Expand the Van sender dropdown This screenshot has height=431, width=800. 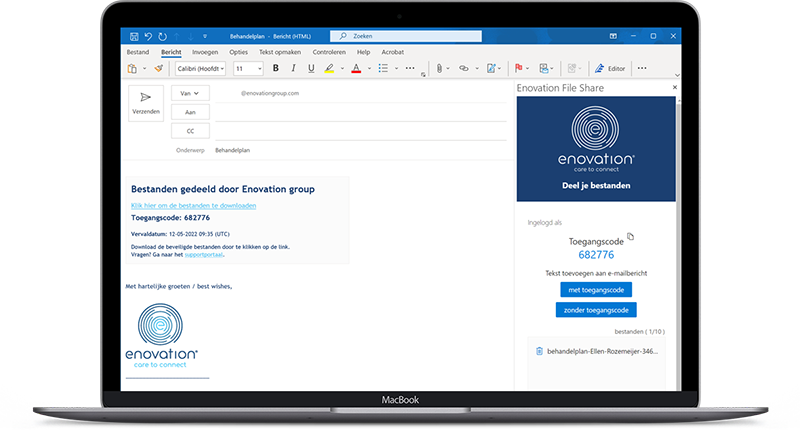pos(189,93)
